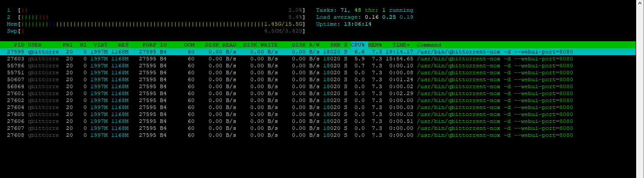Sort processes by PID column header
644x178 pixels.
point(19,45)
